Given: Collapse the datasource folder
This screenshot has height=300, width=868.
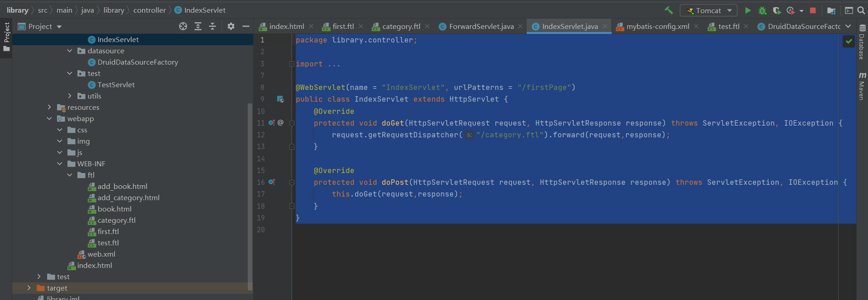Looking at the screenshot, I should click(x=70, y=51).
